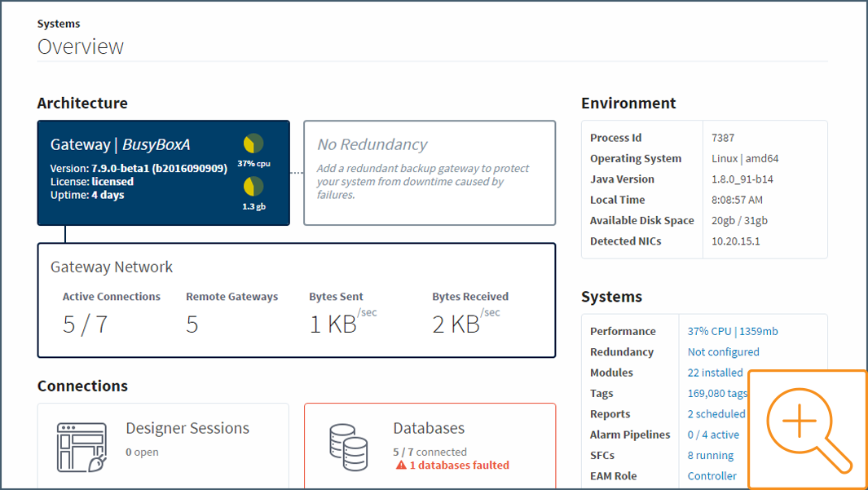Check the 2 scheduled reports
The height and width of the screenshot is (490, 868).
coord(716,413)
